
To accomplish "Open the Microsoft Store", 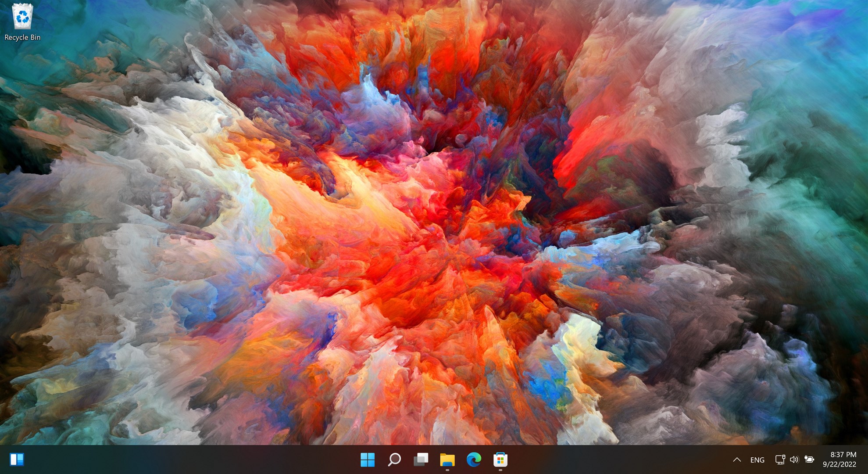I will (500, 460).
